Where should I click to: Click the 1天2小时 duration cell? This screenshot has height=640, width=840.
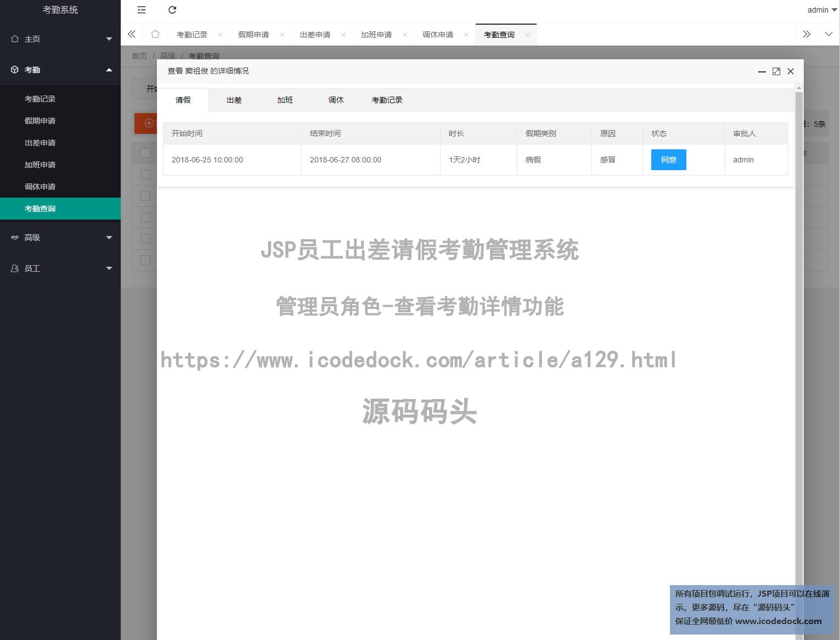(478, 160)
